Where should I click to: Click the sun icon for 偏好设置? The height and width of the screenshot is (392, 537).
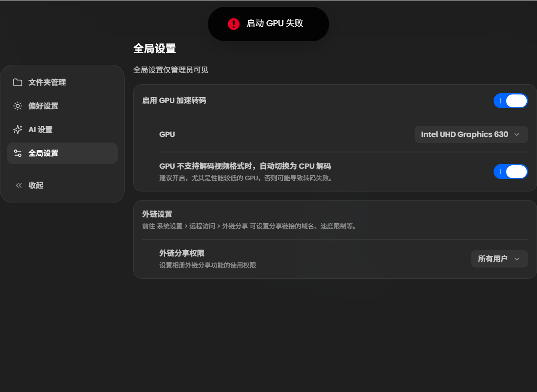point(18,106)
